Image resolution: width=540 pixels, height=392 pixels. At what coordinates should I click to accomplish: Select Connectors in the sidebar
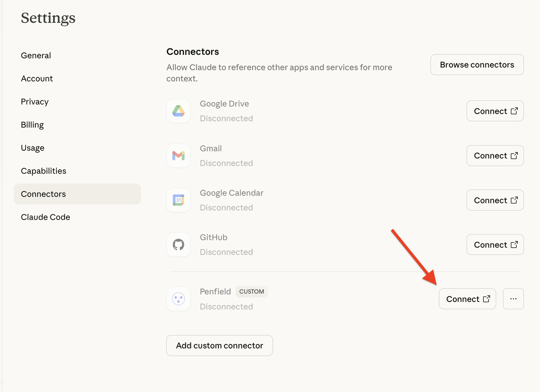click(x=77, y=194)
